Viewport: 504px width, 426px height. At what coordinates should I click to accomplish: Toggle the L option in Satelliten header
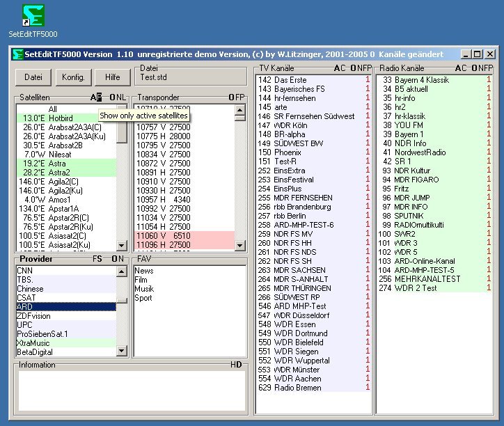(124, 97)
